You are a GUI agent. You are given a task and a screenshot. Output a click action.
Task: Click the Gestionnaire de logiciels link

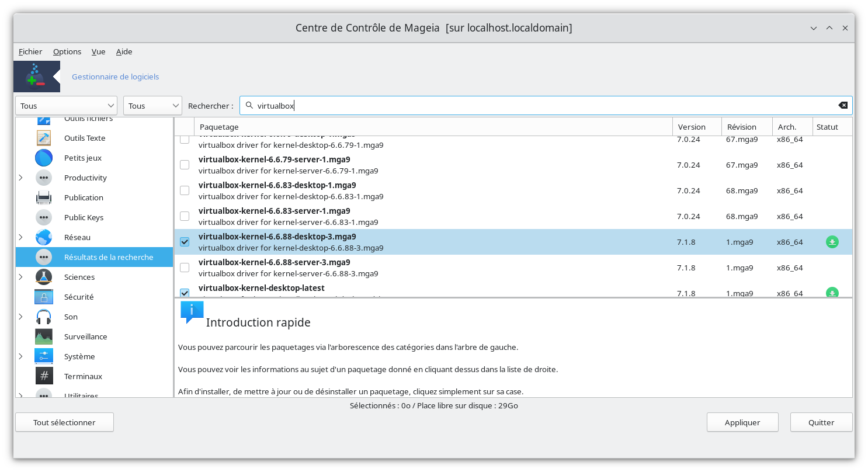point(115,77)
